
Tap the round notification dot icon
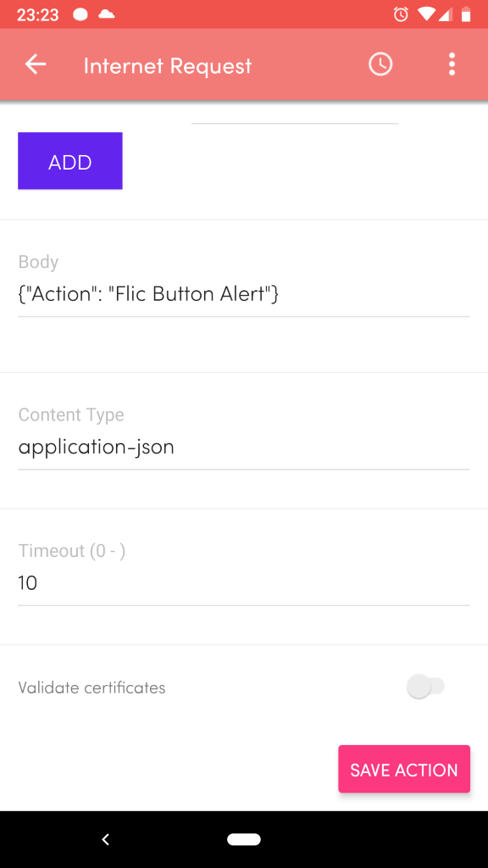pyautogui.click(x=80, y=14)
